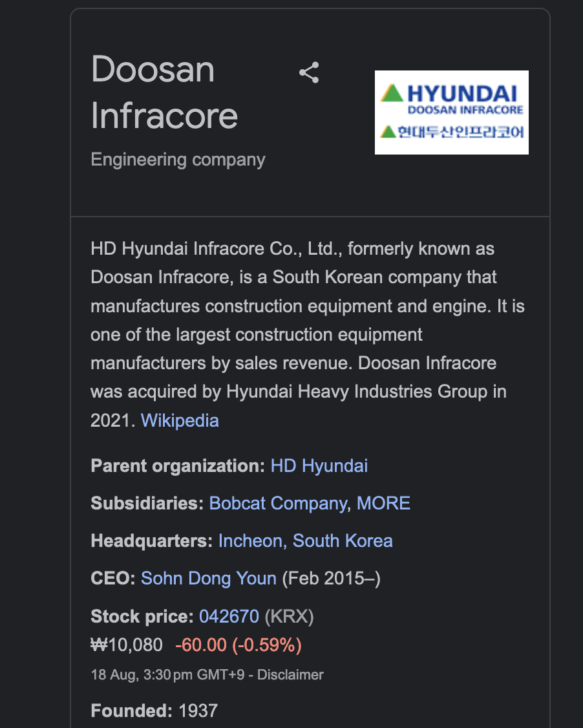Open the Wikipedia link in the description
The image size is (583, 728).
pyautogui.click(x=180, y=421)
